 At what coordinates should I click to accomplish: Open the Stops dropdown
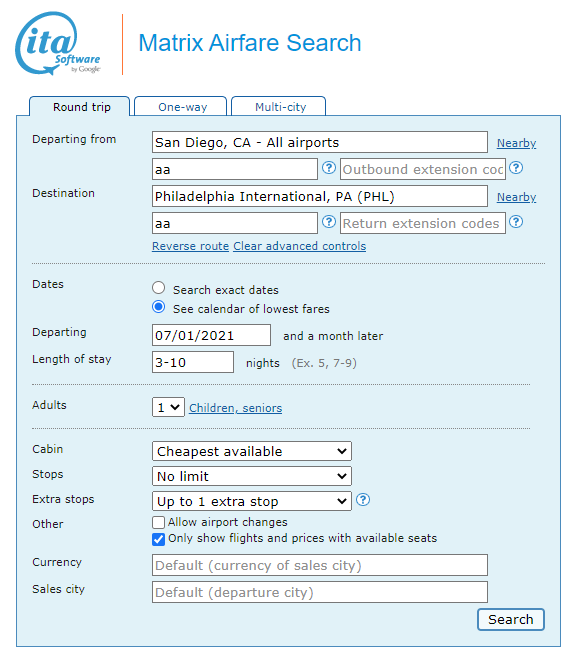(252, 476)
